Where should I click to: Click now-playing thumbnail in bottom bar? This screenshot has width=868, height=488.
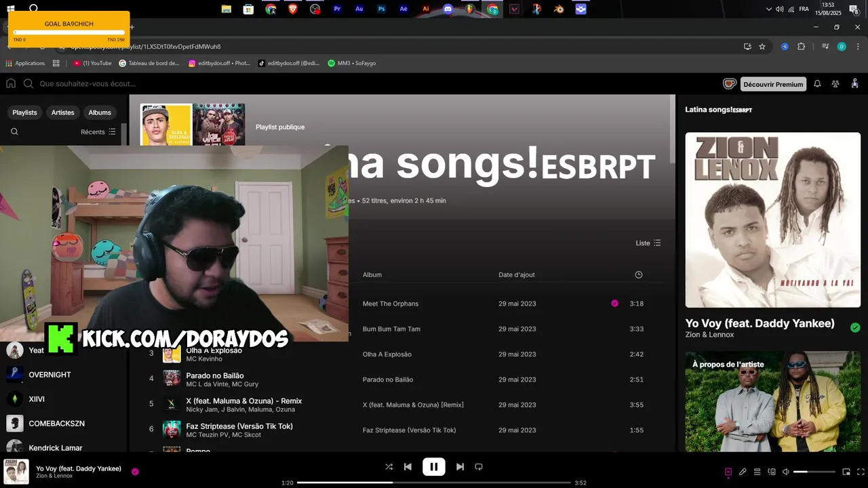coord(16,472)
